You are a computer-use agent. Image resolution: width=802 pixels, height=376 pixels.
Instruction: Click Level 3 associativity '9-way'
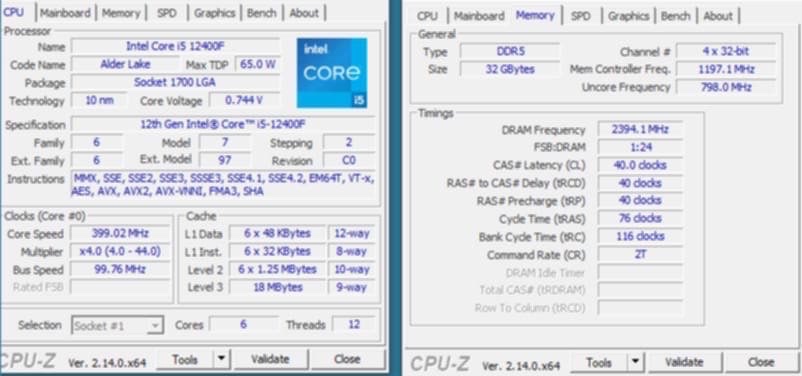click(351, 287)
